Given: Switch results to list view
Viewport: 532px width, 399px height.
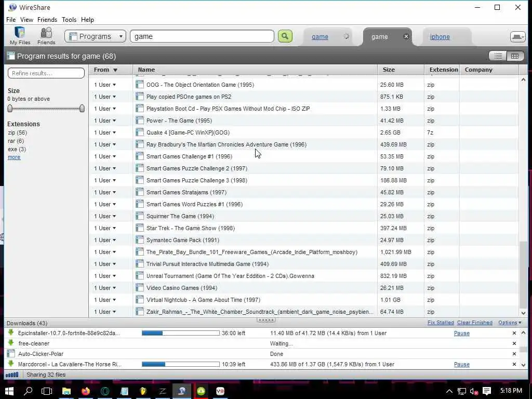Looking at the screenshot, I should (498, 56).
